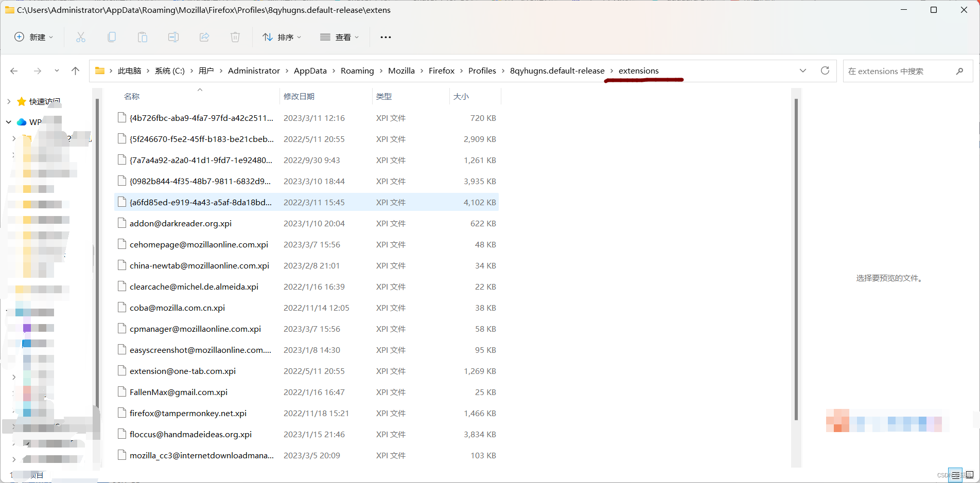Viewport: 980px width, 483px height.
Task: Go back with the left arrow
Action: pos(14,71)
